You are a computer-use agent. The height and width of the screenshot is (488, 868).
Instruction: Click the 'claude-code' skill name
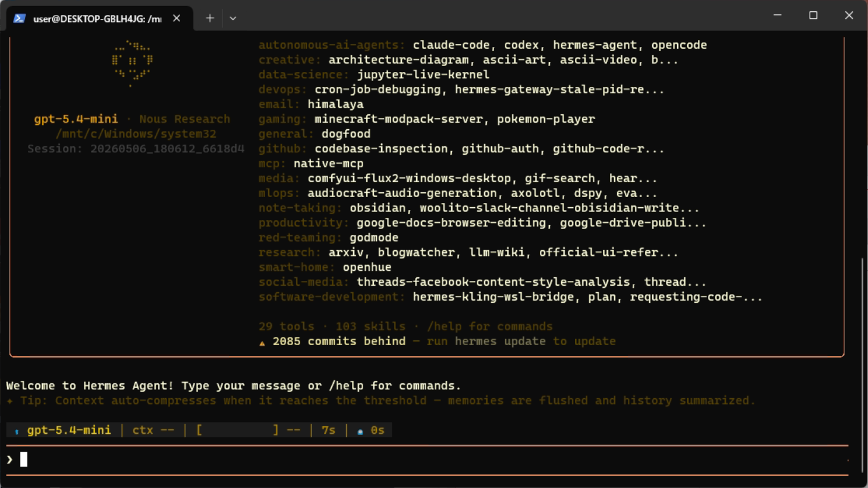[451, 45]
